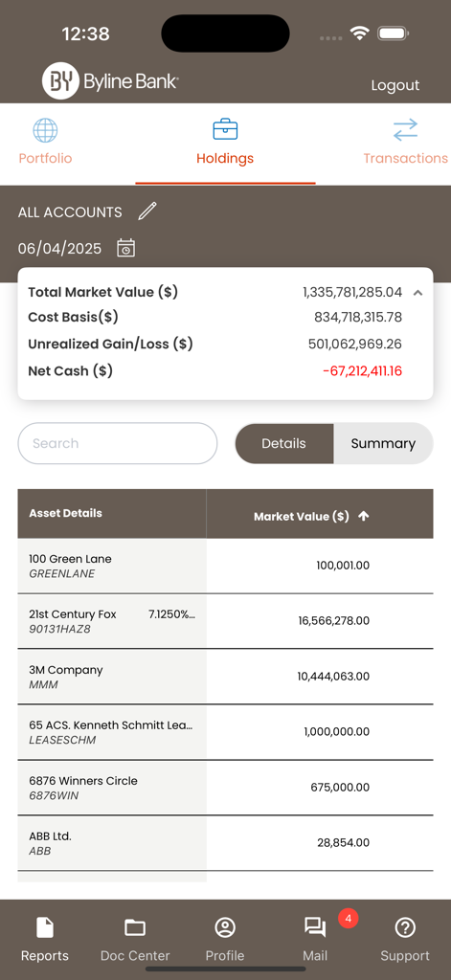This screenshot has width=451, height=980.
Task: Tap the Unrealized Gain/Loss ($) label
Action: (111, 344)
